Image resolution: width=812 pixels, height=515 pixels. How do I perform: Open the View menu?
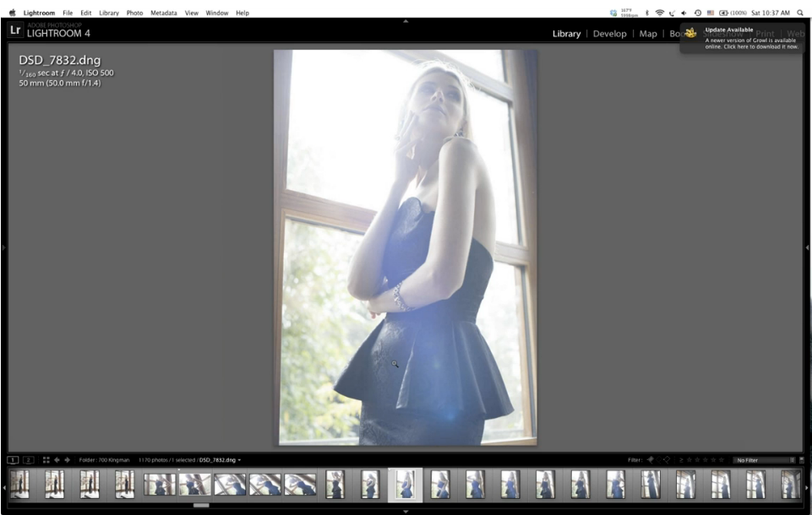[192, 13]
